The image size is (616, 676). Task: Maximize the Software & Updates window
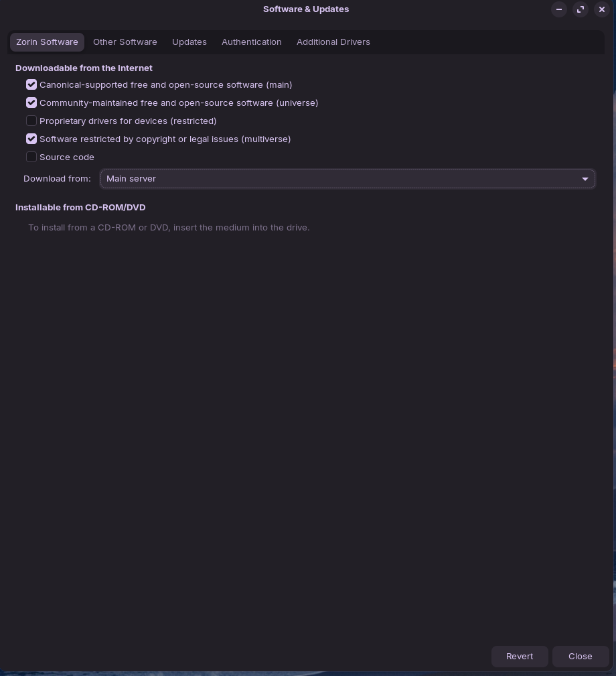tap(581, 9)
